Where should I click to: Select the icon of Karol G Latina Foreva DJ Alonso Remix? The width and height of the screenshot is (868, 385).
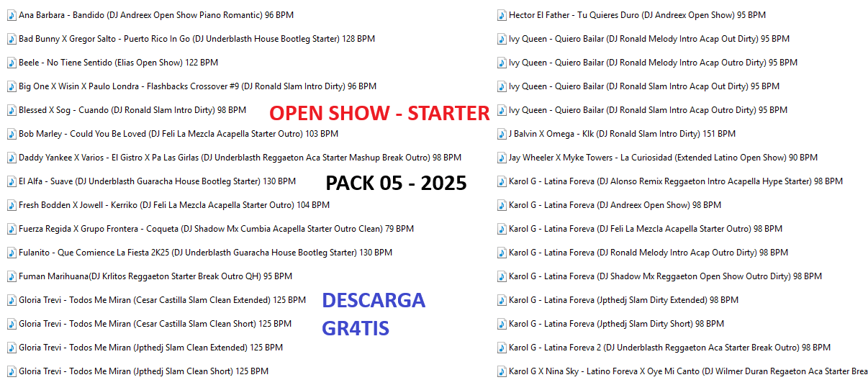coord(502,181)
